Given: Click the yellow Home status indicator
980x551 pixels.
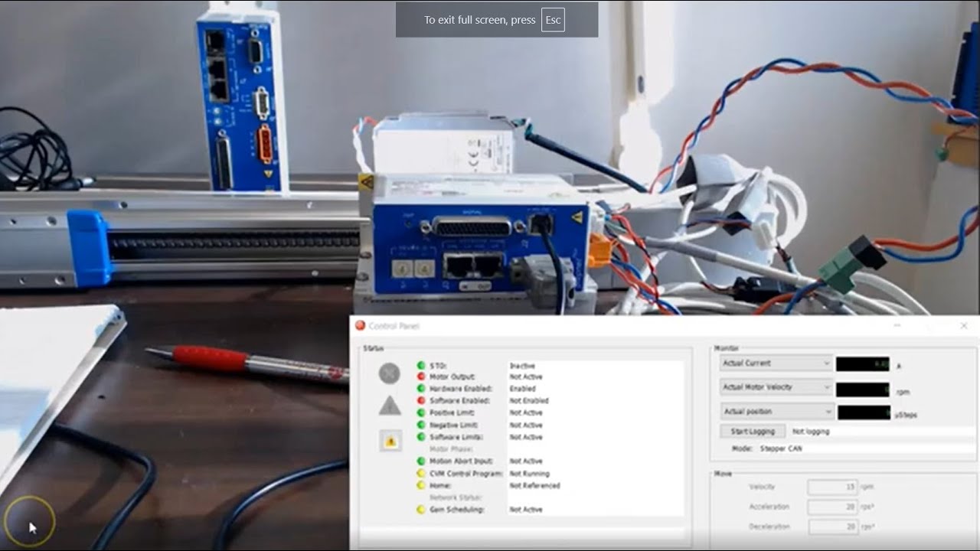Looking at the screenshot, I should 421,485.
